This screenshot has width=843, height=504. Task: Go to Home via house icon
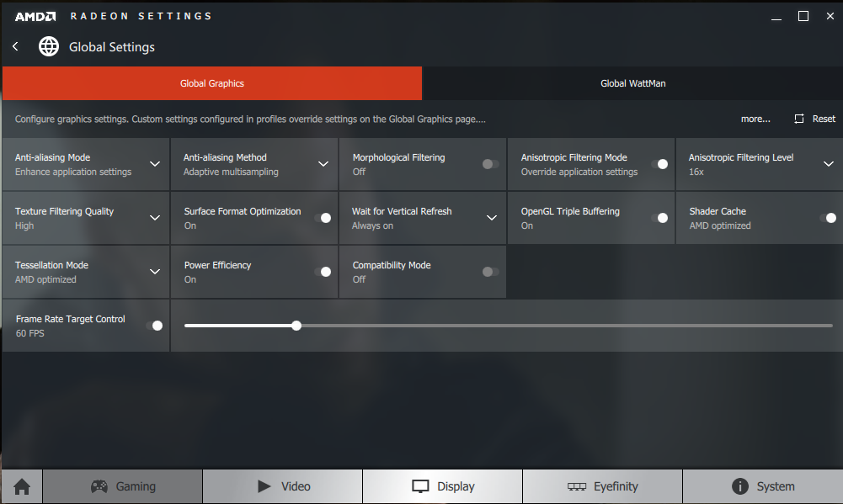point(22,487)
